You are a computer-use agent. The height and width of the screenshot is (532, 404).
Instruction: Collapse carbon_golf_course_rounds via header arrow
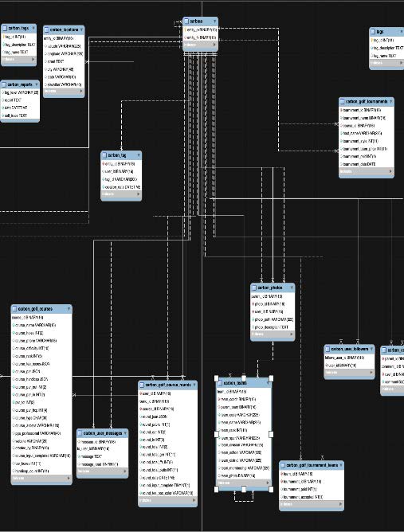point(194,385)
